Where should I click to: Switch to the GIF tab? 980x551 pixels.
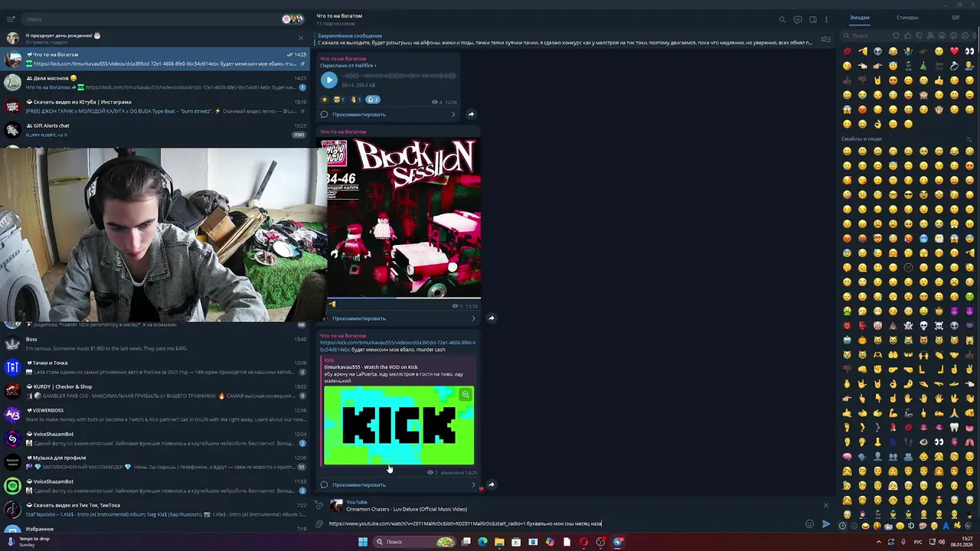coord(955,18)
